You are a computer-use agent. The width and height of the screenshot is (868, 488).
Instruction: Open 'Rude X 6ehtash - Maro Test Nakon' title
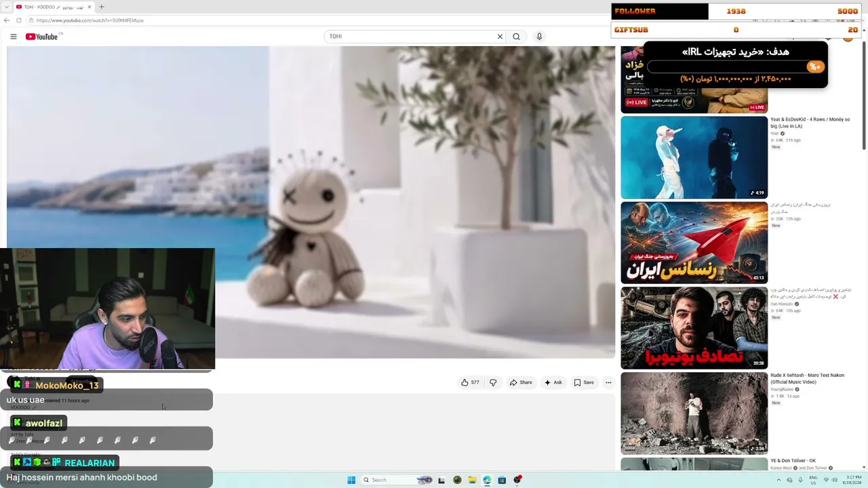click(x=807, y=379)
